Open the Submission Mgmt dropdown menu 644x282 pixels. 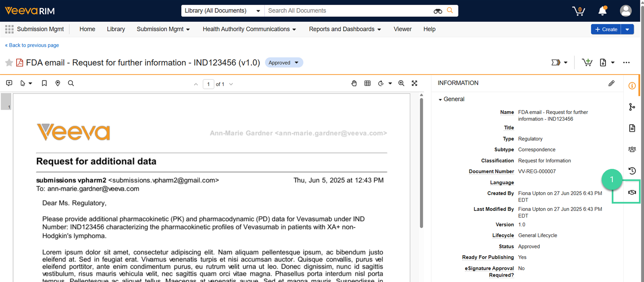click(163, 29)
